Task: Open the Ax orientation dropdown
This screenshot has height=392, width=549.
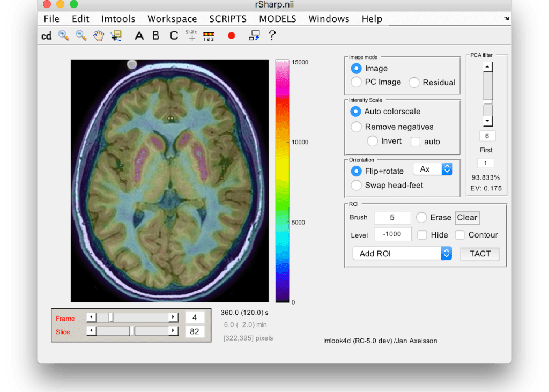Action: [x=433, y=169]
